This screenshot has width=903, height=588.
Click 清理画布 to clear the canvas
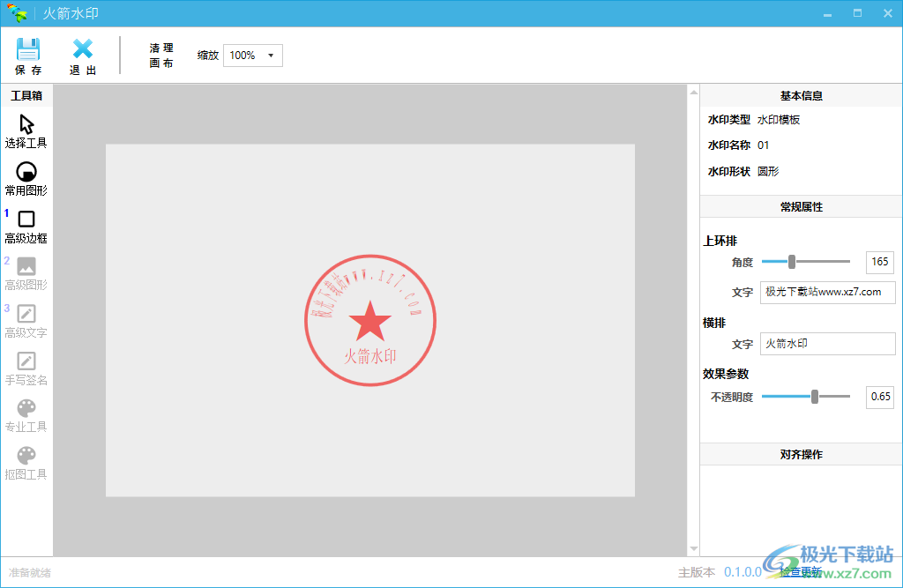(x=160, y=55)
